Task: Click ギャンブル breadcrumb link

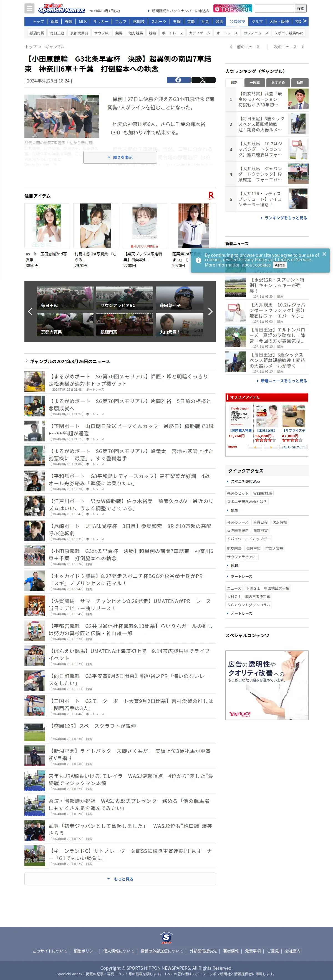Action: point(55,47)
